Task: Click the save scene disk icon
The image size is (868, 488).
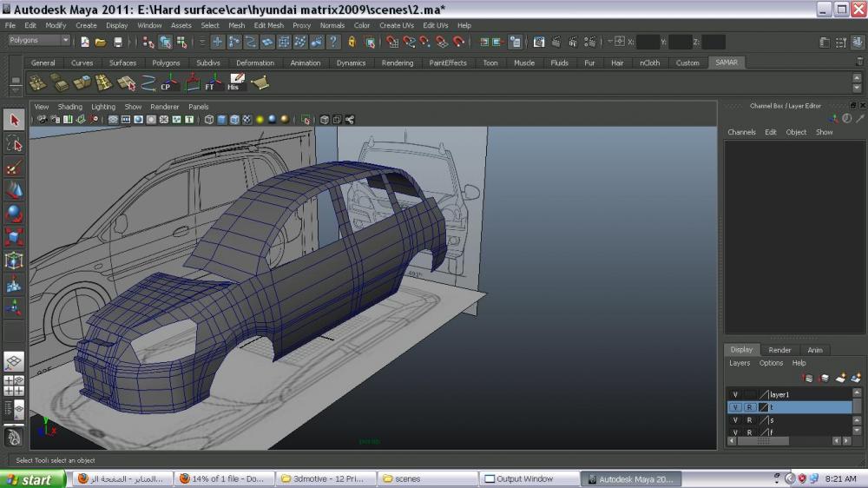Action: tap(118, 42)
